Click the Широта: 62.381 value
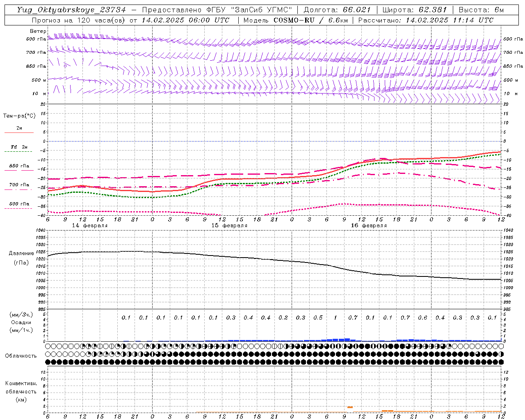525x420 pixels. (414, 10)
